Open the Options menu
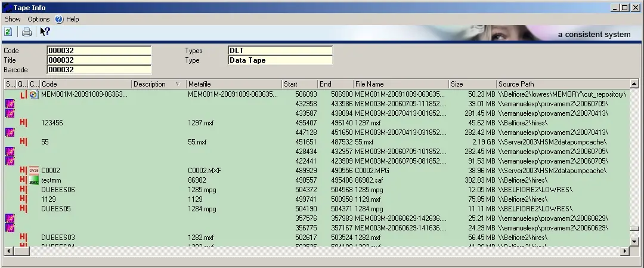644x268 pixels. 39,19
